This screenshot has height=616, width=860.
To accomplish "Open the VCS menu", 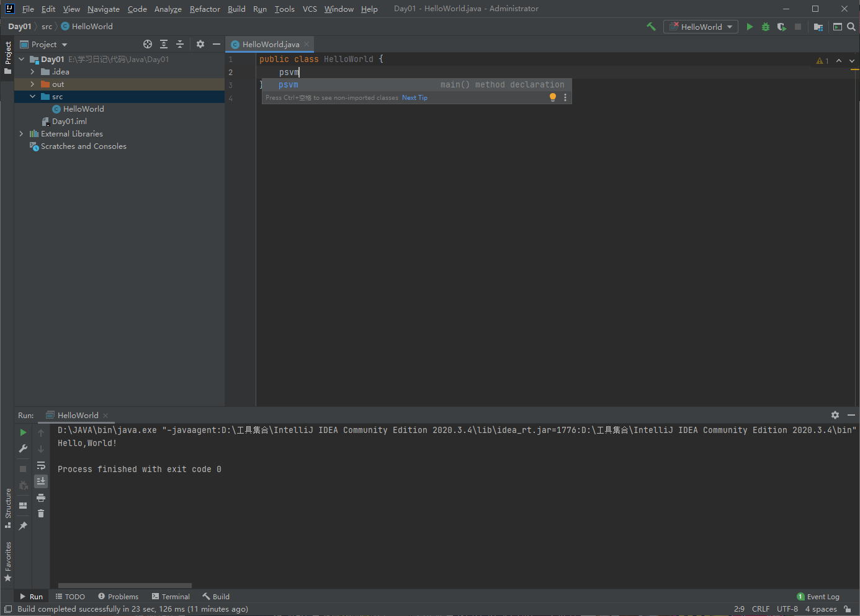I will pyautogui.click(x=310, y=9).
